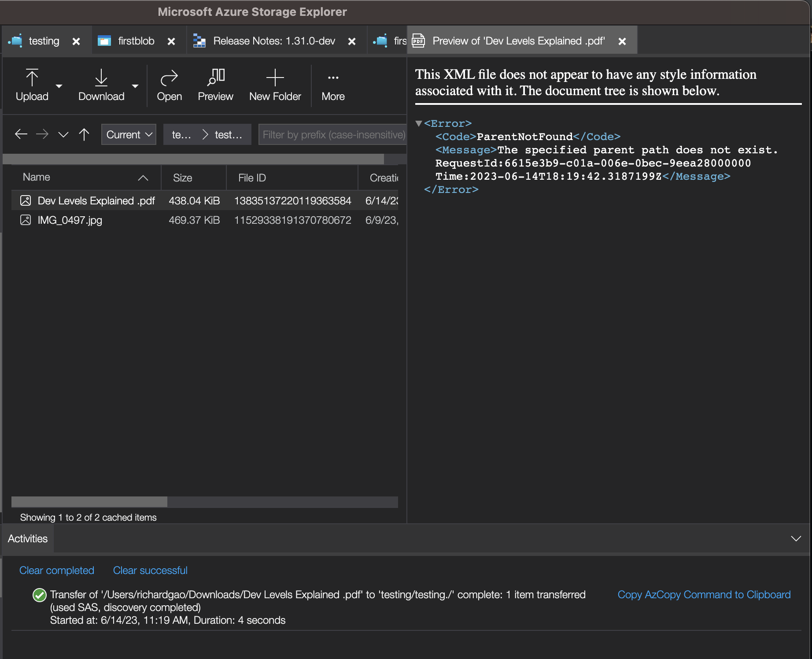Click Copy AzCopy Command to Clipboard
Image resolution: width=812 pixels, height=659 pixels.
[x=704, y=595]
